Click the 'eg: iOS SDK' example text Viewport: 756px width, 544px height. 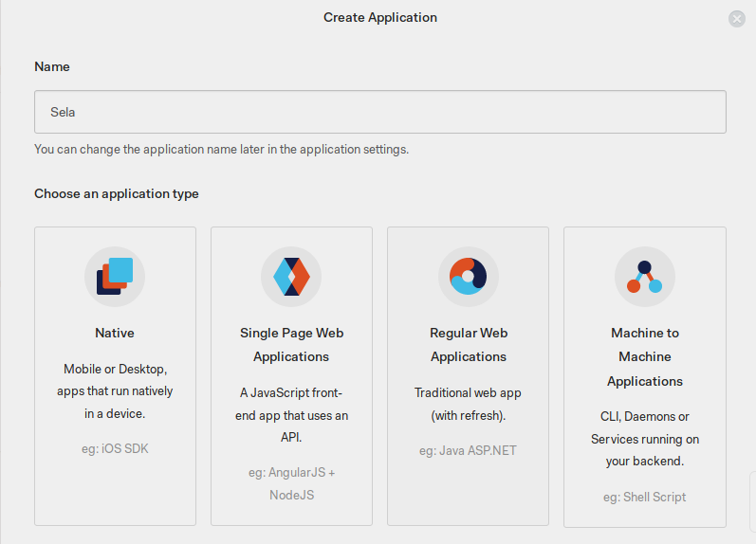click(x=115, y=448)
